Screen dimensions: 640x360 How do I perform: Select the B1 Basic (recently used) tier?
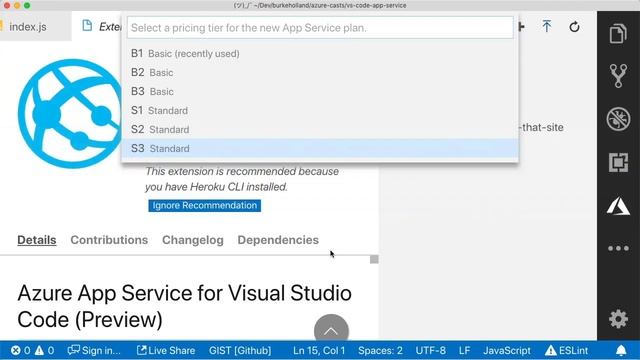320,53
